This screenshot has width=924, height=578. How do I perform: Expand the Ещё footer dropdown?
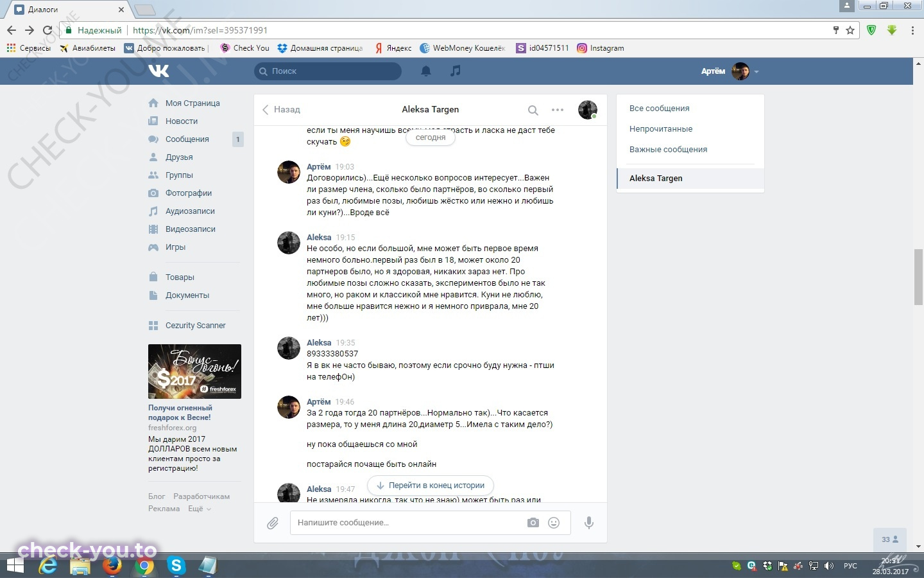coord(200,509)
